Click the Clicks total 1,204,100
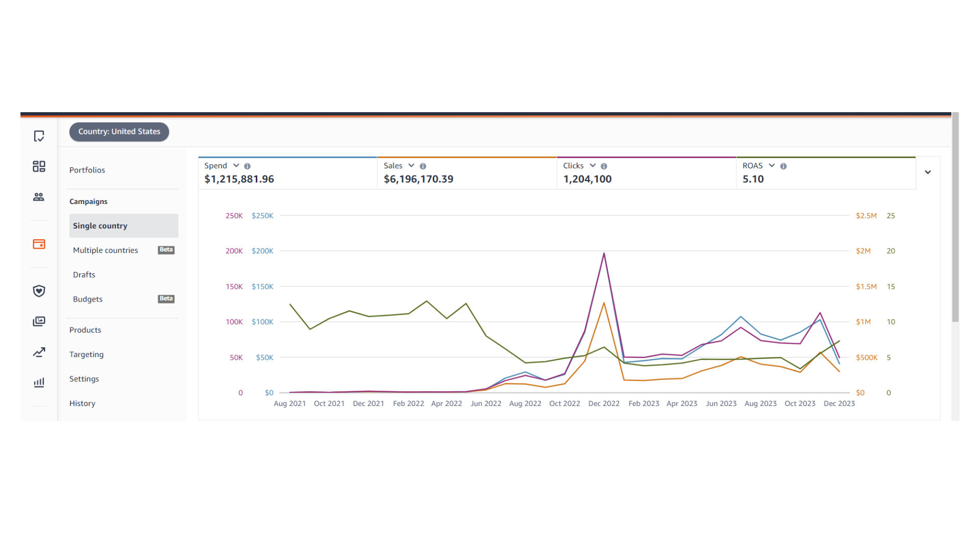Screen dimensions: 980x533 click(587, 179)
